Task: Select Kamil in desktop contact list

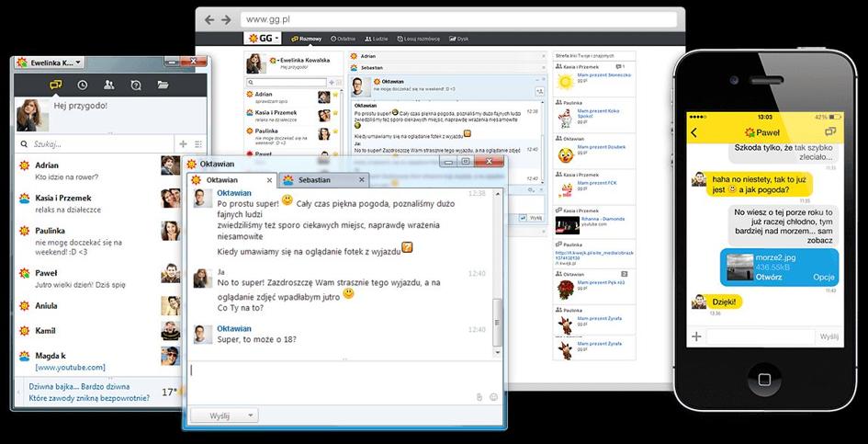Action: [98, 331]
